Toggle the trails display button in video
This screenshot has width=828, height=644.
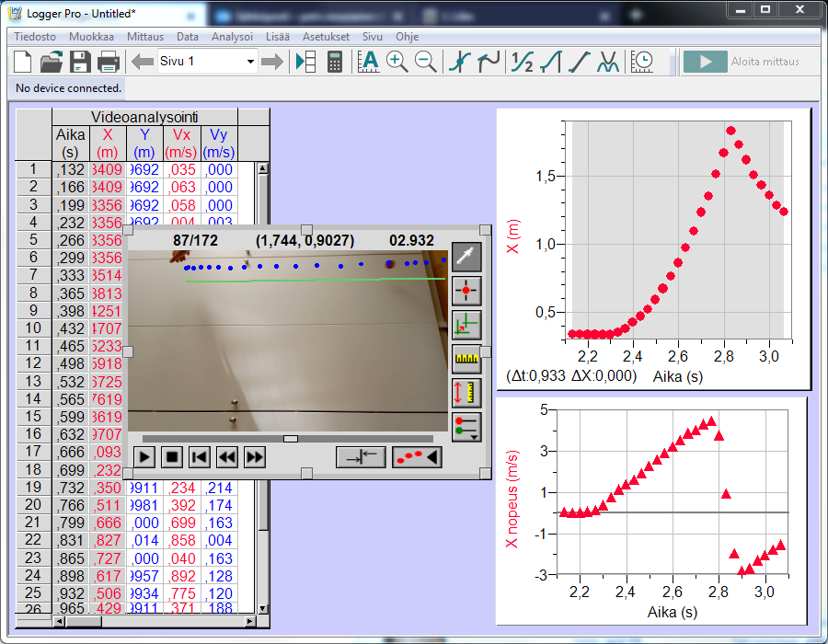pos(417,456)
